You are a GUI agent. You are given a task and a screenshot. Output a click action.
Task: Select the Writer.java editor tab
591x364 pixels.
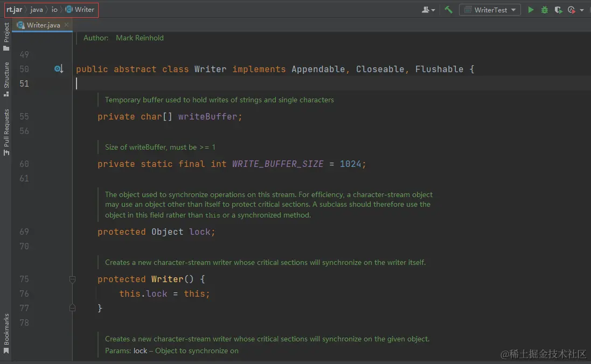coord(43,25)
